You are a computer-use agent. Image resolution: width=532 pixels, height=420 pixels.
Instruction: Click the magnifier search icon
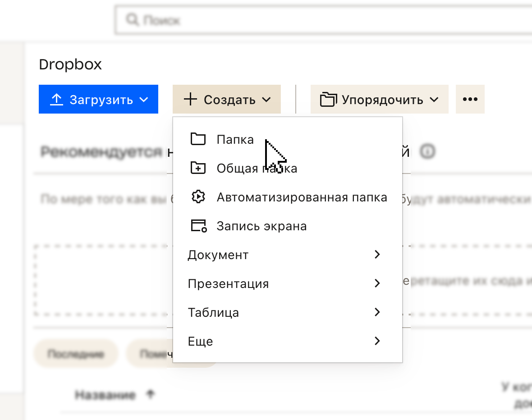pyautogui.click(x=132, y=20)
